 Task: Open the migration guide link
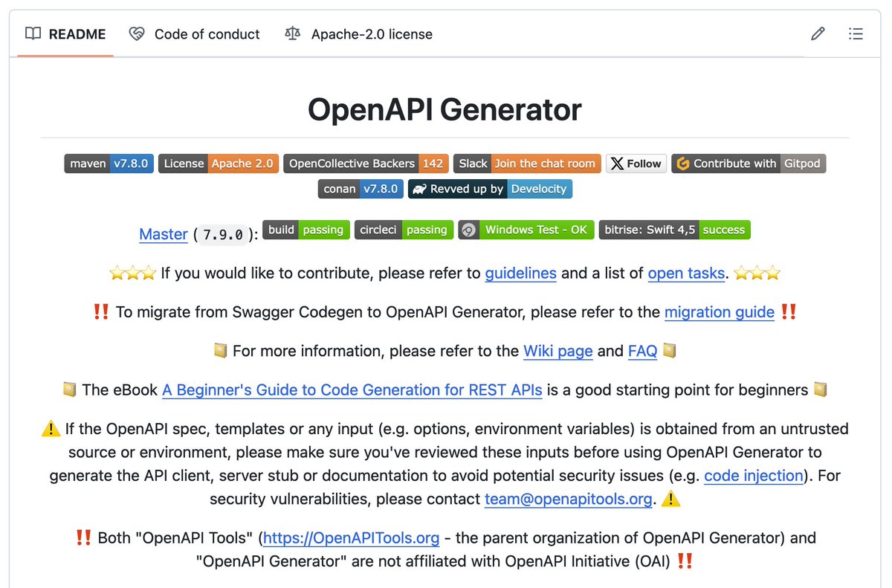pyautogui.click(x=720, y=312)
